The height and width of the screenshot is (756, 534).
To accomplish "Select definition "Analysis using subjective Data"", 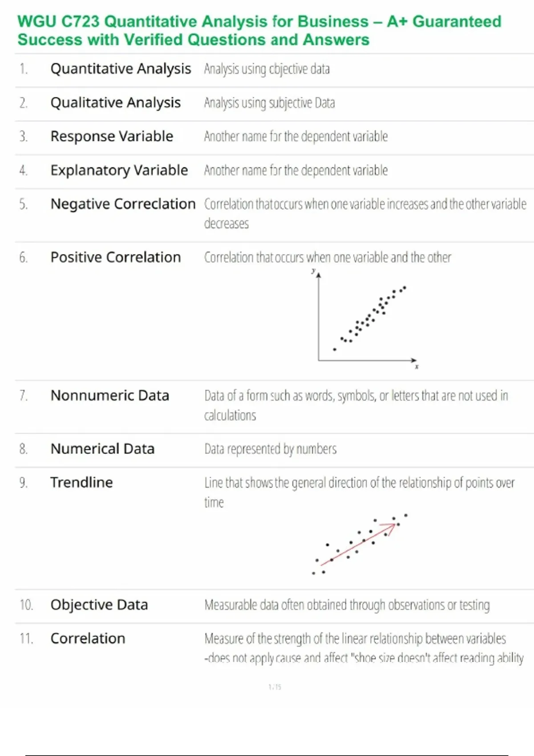I will click(x=269, y=103).
